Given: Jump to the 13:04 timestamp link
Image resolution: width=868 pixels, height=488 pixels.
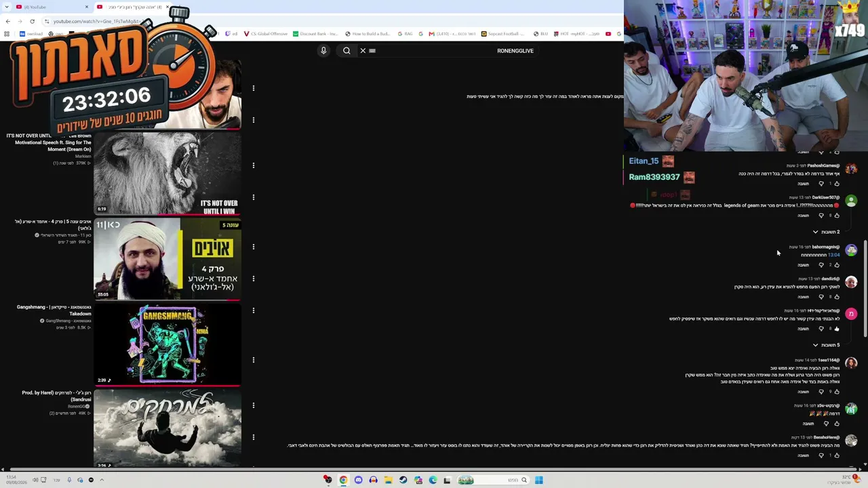Looking at the screenshot, I should click(833, 255).
